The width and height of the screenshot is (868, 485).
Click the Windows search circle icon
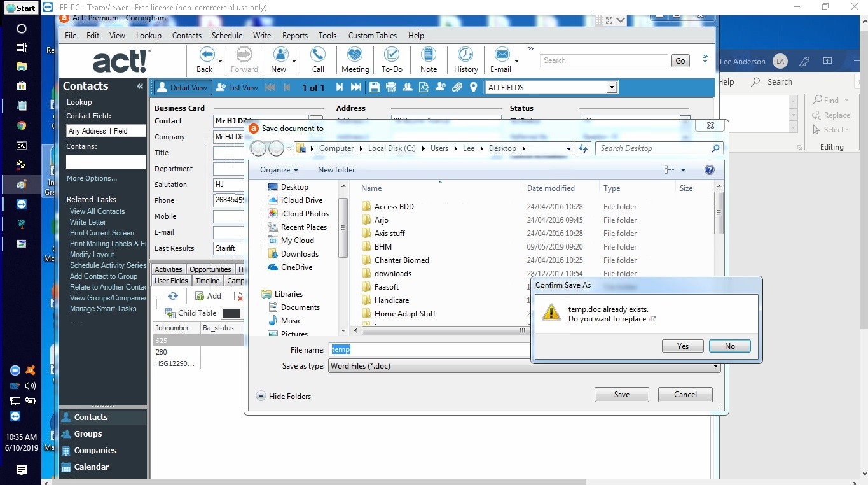(x=21, y=29)
